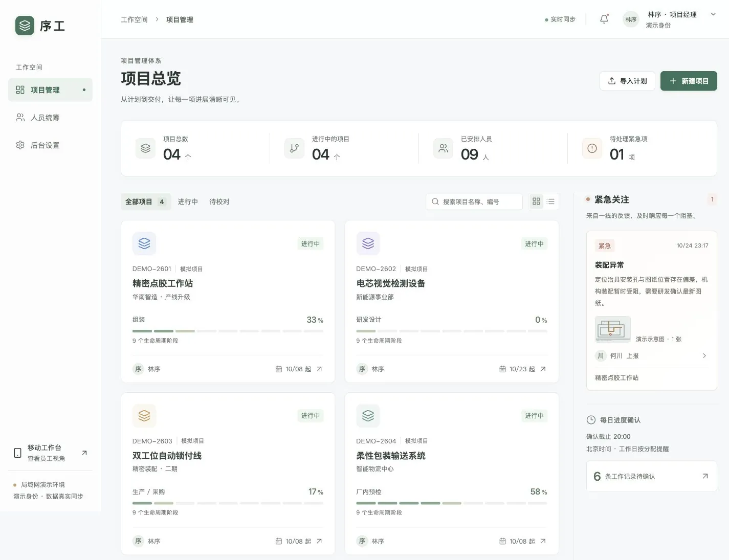Open 后台设置 in the sidebar
The width and height of the screenshot is (729, 560).
point(50,145)
